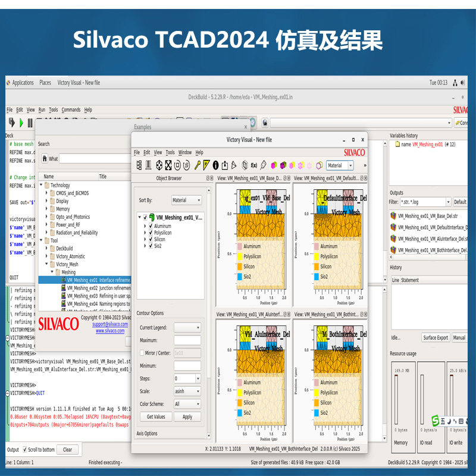Expand the Power_and_RF tree folder
The image size is (476, 476).
46,224
